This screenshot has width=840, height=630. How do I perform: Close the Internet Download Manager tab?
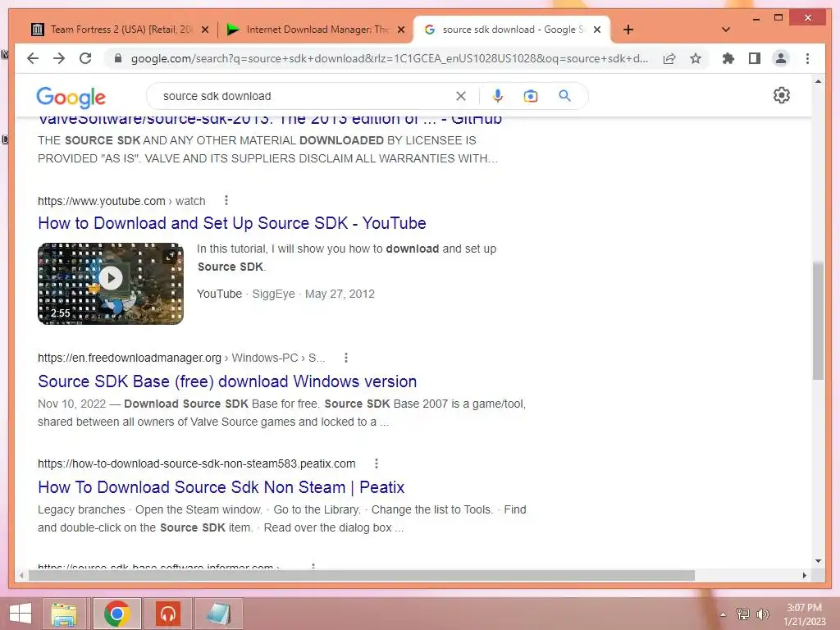(400, 30)
